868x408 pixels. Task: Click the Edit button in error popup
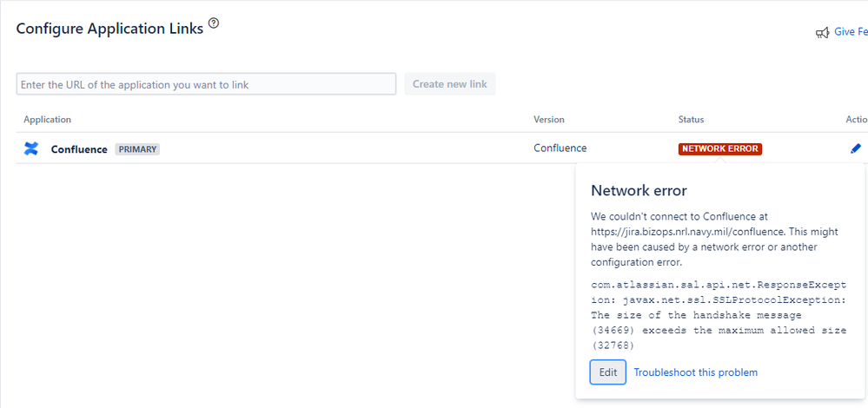[x=608, y=372]
